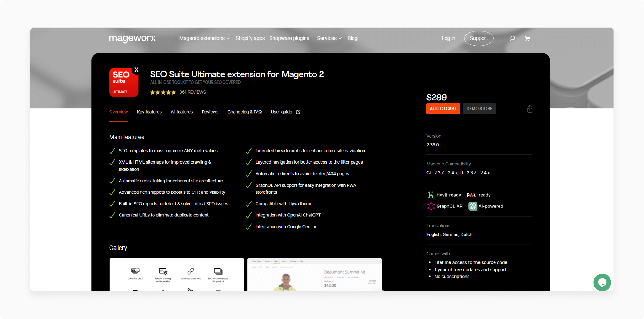The image size is (644, 319).
Task: Click the PWA-ready badge icon
Action: [x=471, y=195]
